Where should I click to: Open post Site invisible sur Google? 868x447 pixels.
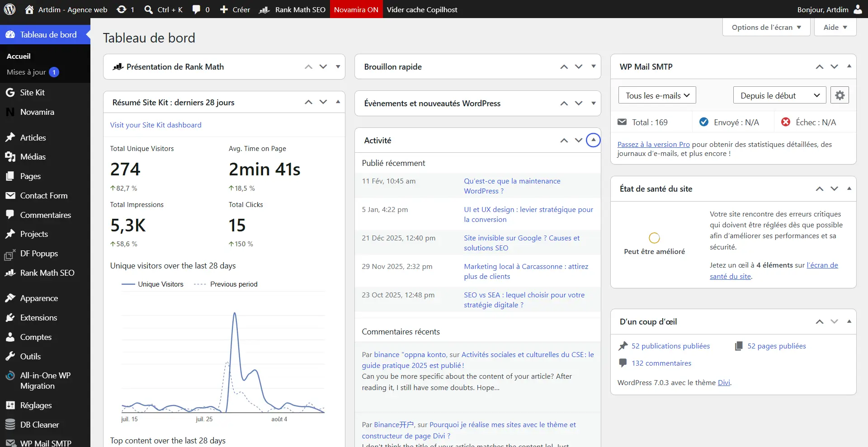[522, 243]
